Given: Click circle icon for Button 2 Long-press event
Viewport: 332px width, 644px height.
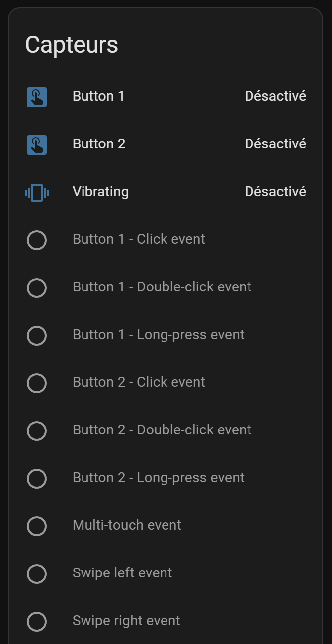Looking at the screenshot, I should 37,478.
